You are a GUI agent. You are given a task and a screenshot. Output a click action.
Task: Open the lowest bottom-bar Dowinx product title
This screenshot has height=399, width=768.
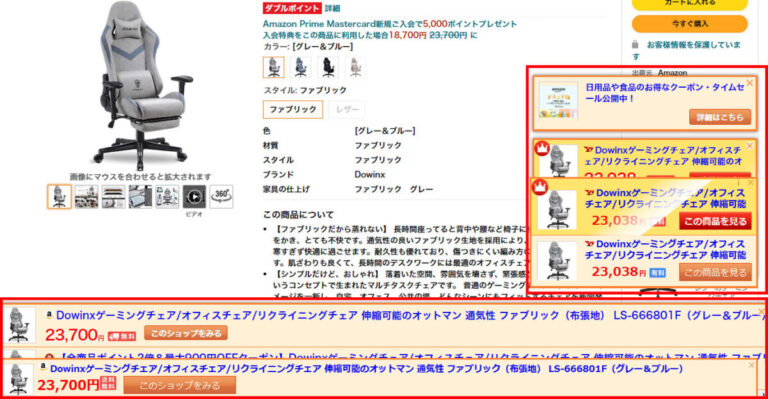click(366, 369)
